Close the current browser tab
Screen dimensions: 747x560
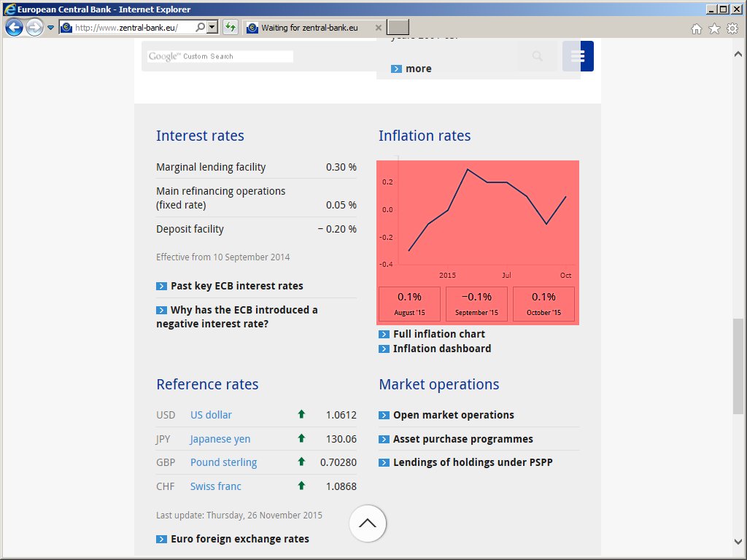tap(378, 28)
